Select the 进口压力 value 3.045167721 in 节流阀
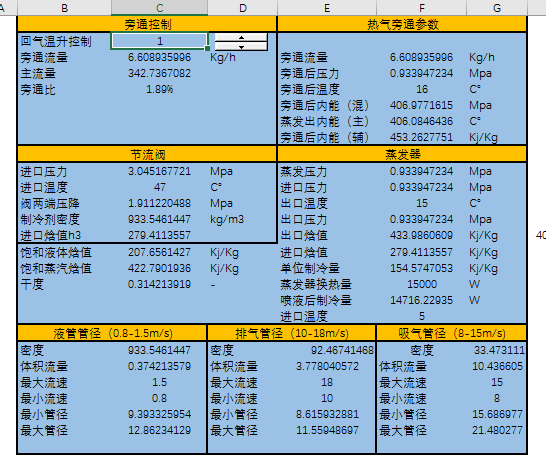This screenshot has height=470, width=546. 159,171
